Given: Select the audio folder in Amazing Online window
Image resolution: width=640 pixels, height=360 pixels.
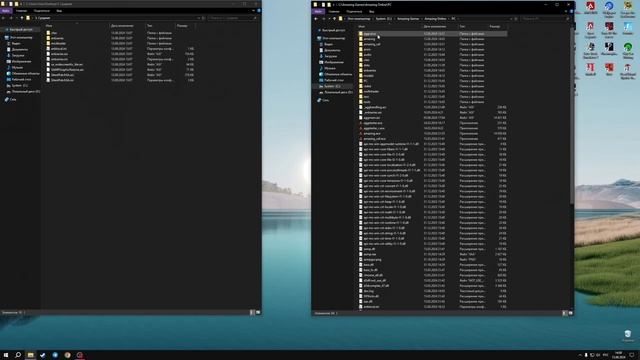Looking at the screenshot, I should click(367, 55).
